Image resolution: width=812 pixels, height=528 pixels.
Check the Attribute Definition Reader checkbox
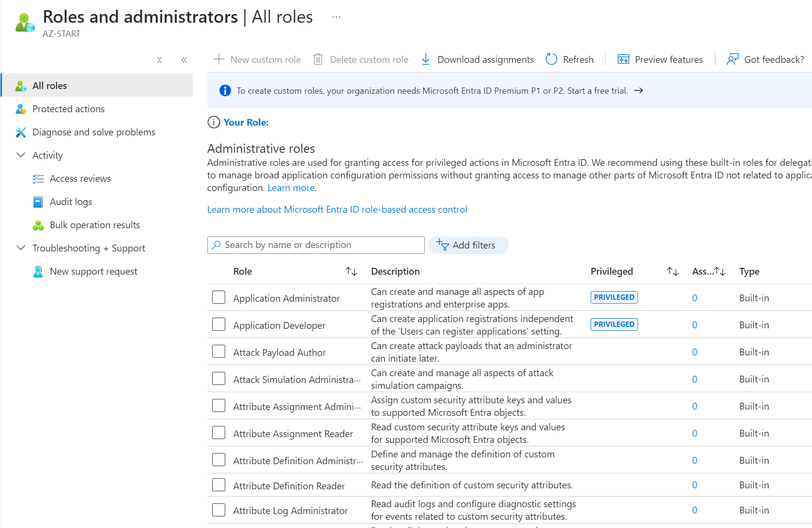click(x=219, y=485)
